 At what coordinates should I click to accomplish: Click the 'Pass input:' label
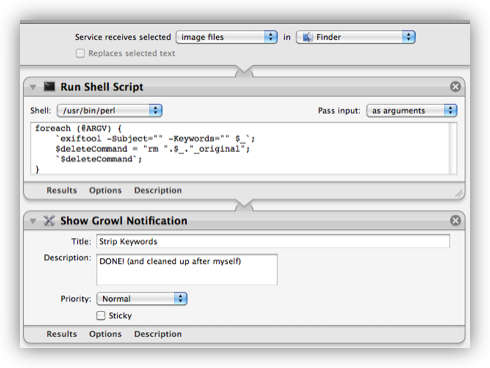pyautogui.click(x=339, y=111)
